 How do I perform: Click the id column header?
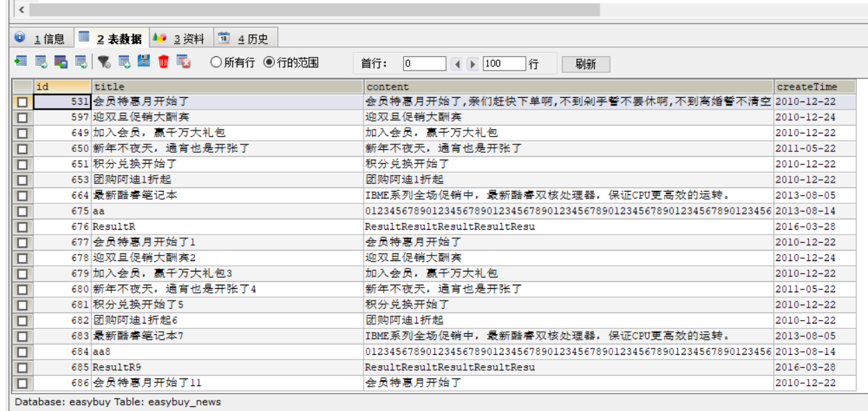(62, 87)
